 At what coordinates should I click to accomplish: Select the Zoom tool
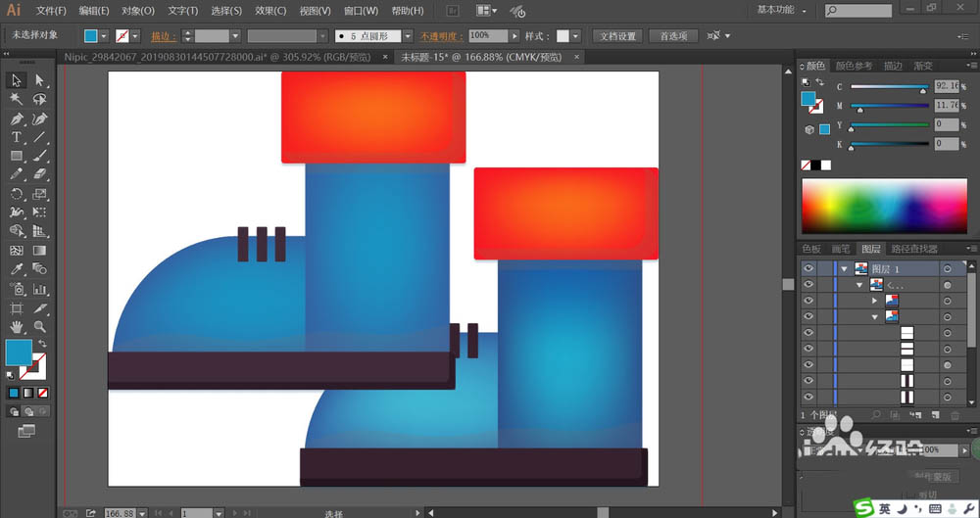(x=40, y=327)
